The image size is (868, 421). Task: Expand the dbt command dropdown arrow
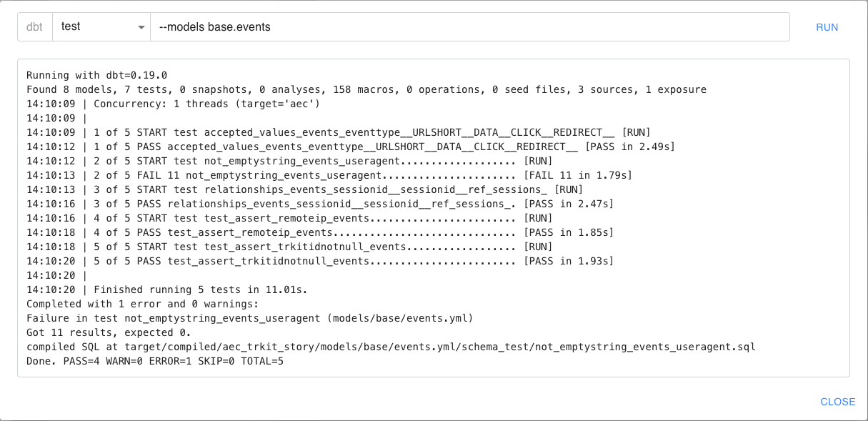(141, 27)
